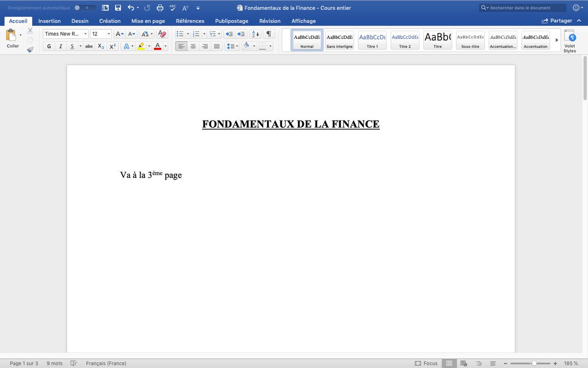
Task: Apply superscript X² formatting
Action: (x=112, y=46)
